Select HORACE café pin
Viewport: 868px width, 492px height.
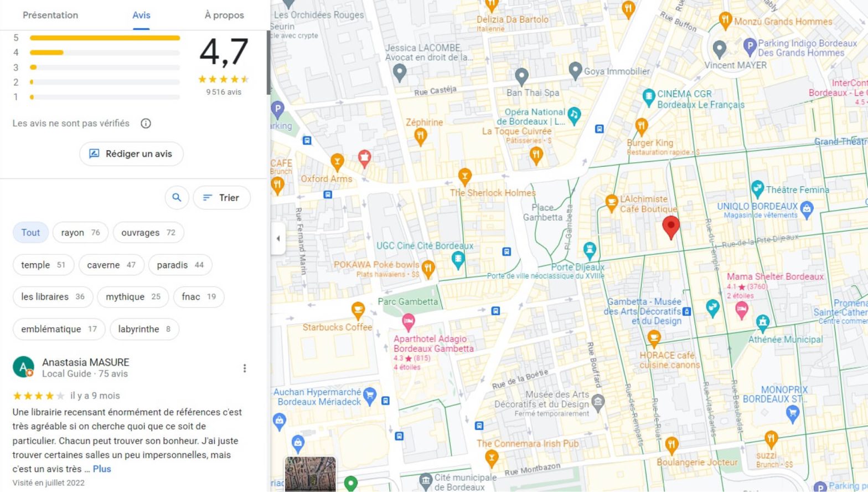654,337
